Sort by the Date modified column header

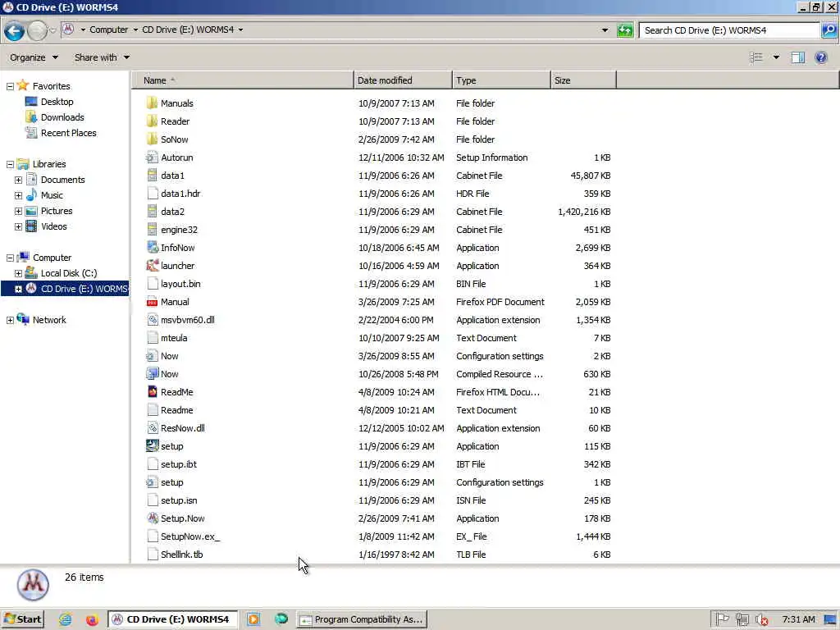(403, 80)
